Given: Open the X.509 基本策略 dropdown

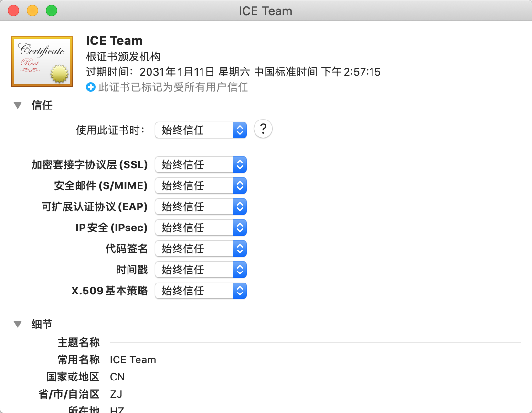Looking at the screenshot, I should 196,291.
